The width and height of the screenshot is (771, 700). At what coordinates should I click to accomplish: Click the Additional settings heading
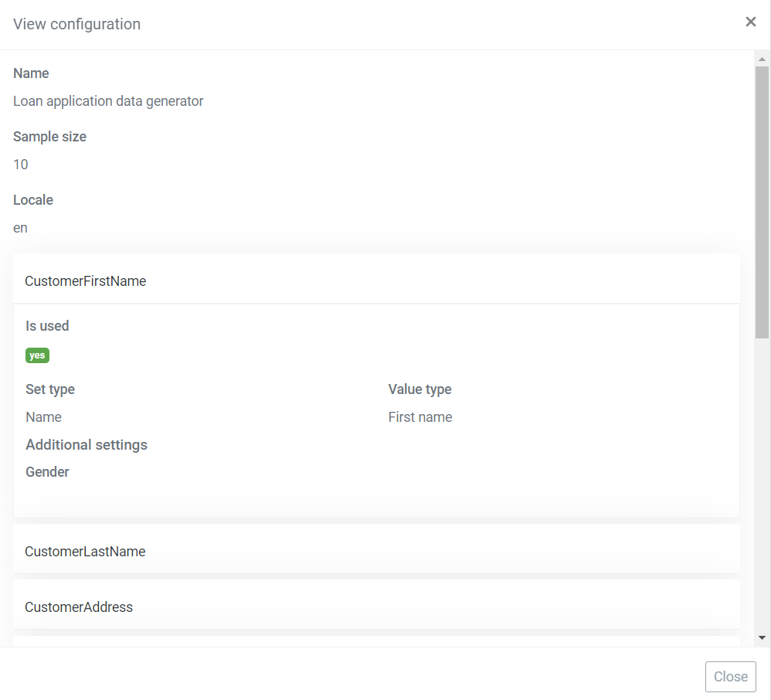pyautogui.click(x=87, y=445)
